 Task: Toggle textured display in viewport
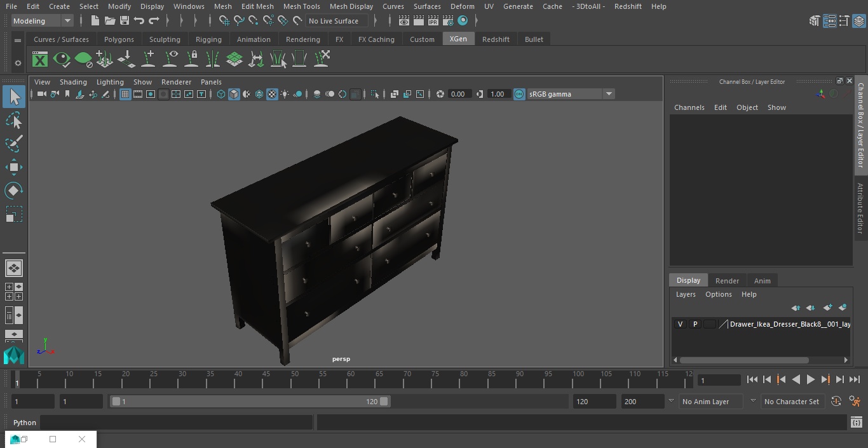tap(272, 94)
